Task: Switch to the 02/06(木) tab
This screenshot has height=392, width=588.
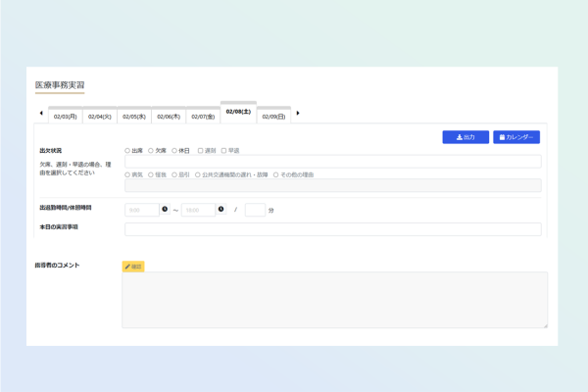Action: point(169,117)
